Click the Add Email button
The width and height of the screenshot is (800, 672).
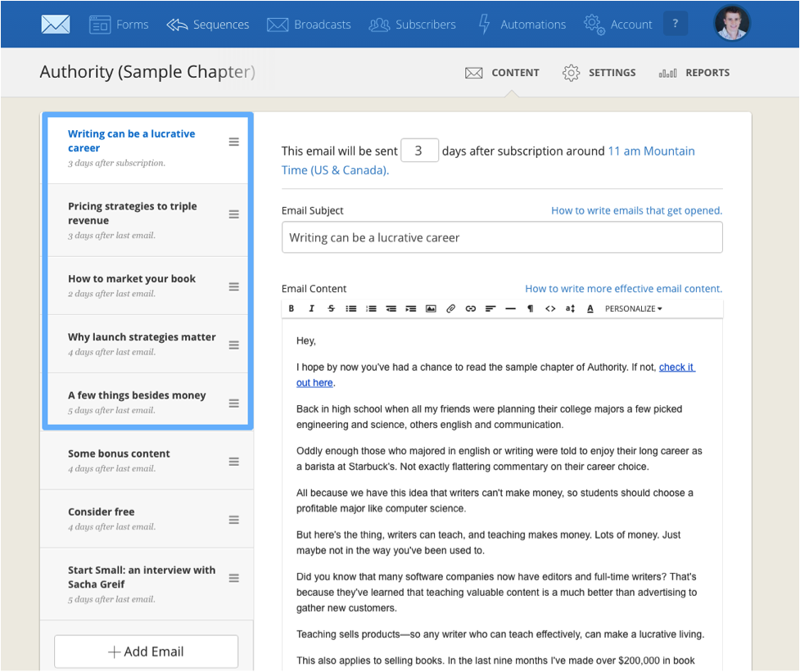pos(146,652)
